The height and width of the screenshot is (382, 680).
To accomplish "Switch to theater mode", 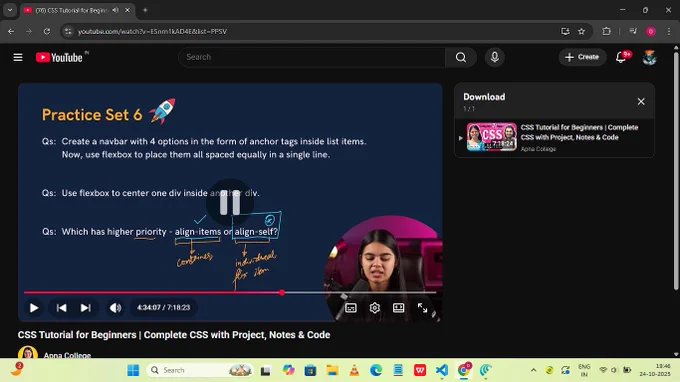I will pyautogui.click(x=399, y=308).
